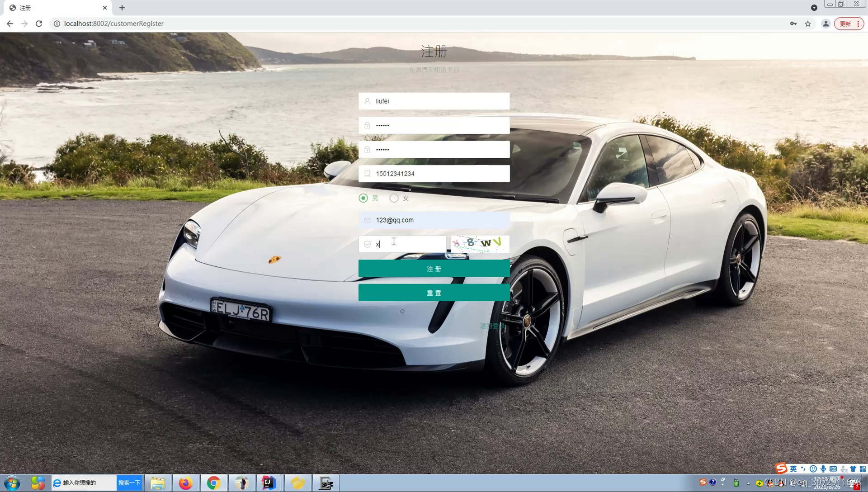Launch the colorful browser icon beside Start

[38, 483]
